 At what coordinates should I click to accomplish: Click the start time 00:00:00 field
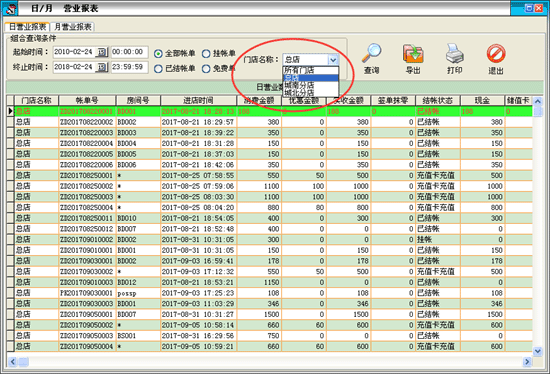129,52
